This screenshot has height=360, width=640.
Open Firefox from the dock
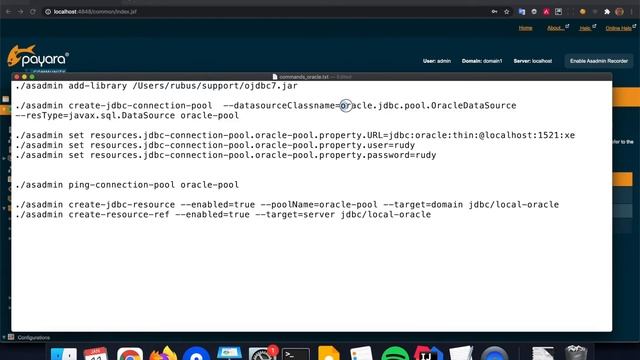tap(163, 353)
